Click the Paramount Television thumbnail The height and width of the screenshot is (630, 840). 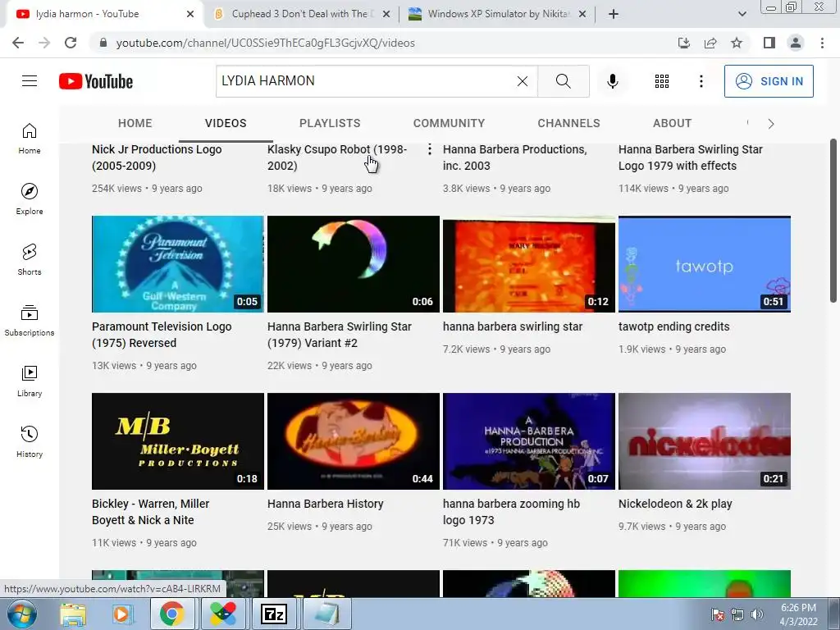click(178, 264)
